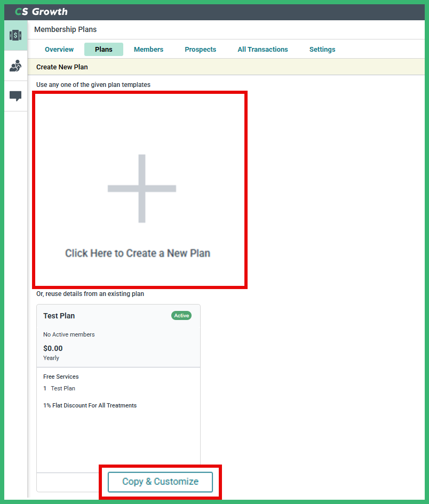Open the Settings tab
The image size is (429, 504).
click(x=322, y=49)
